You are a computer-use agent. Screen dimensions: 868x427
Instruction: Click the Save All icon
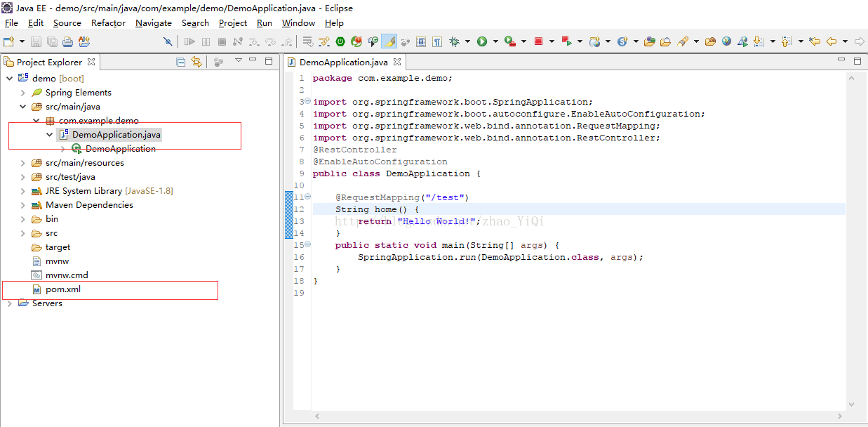(51, 41)
